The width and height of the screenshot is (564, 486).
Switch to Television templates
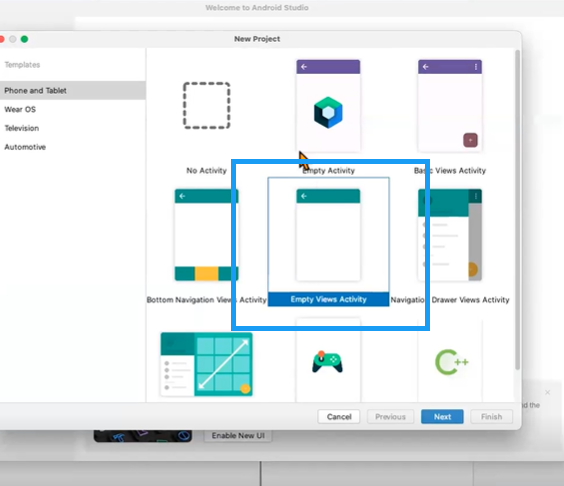22,128
